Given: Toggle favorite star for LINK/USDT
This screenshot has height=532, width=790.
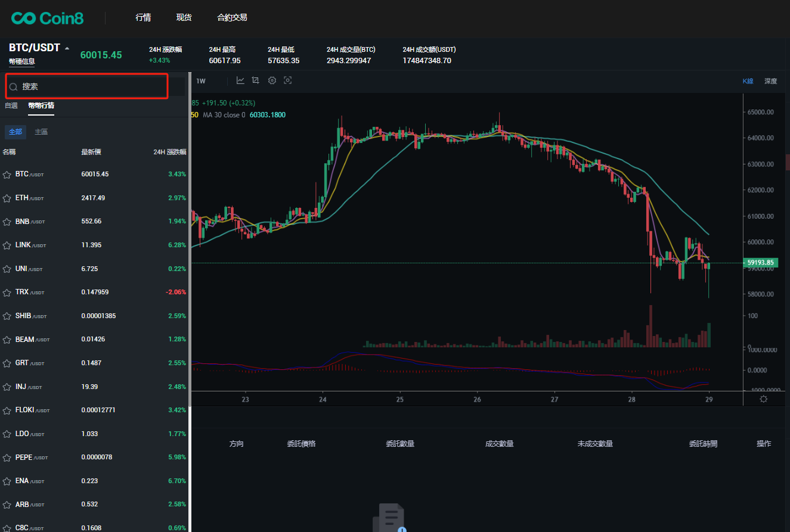Looking at the screenshot, I should [x=7, y=245].
